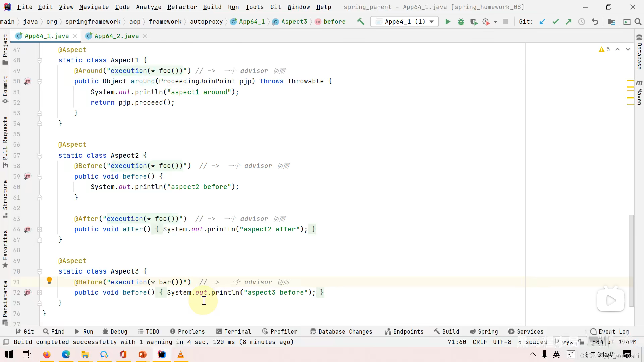This screenshot has width=644, height=362.
Task: Open the Endpoints tool window
Action: (404, 331)
